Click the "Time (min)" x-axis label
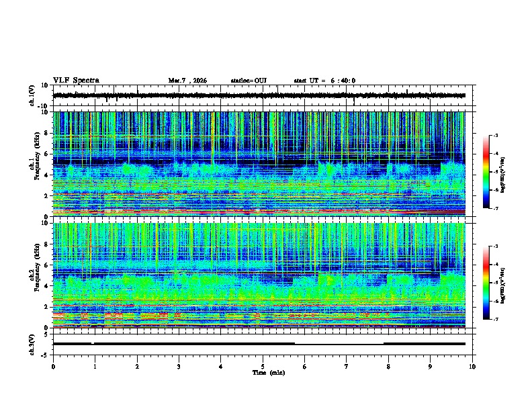Image resolution: width=532 pixels, height=411 pixels. (x=269, y=373)
